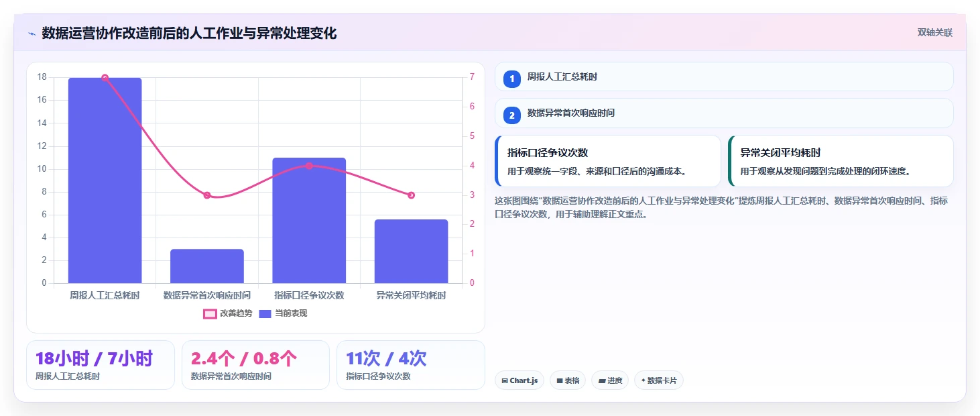
Task: Click the number 1 badge for 周报人工汇总耗时
Action: [512, 79]
